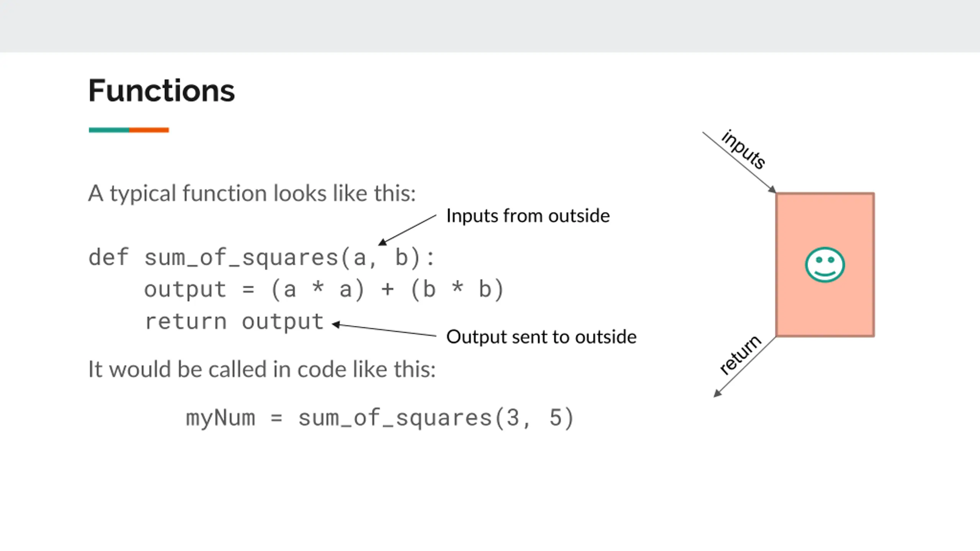This screenshot has height=551, width=980.
Task: Click the 'return output' code line
Action: tap(234, 322)
